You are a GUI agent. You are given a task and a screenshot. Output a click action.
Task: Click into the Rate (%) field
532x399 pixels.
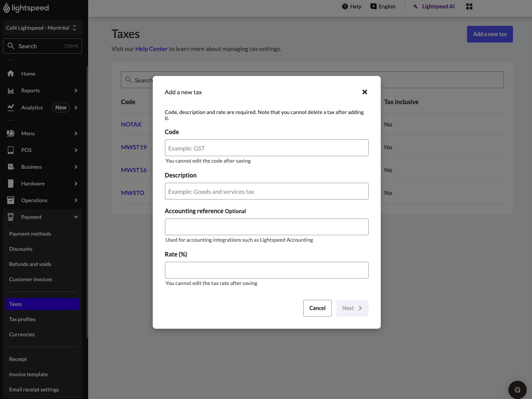266,270
